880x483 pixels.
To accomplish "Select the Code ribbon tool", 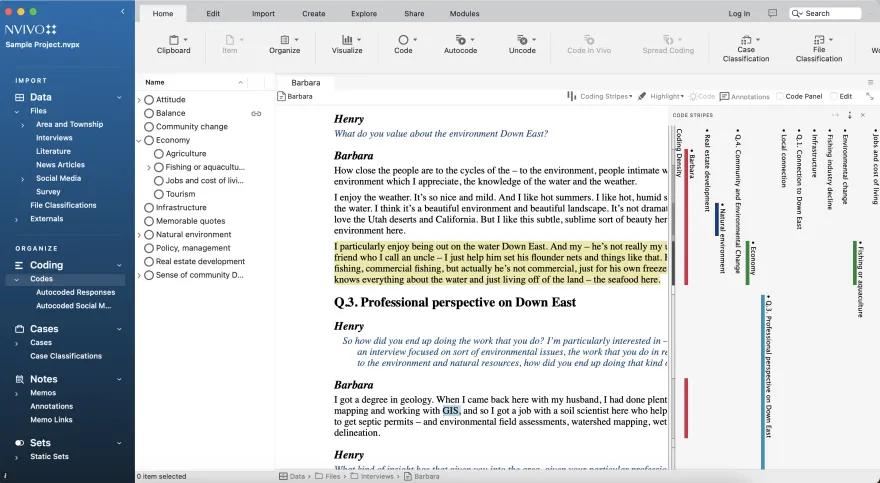I will pos(403,44).
